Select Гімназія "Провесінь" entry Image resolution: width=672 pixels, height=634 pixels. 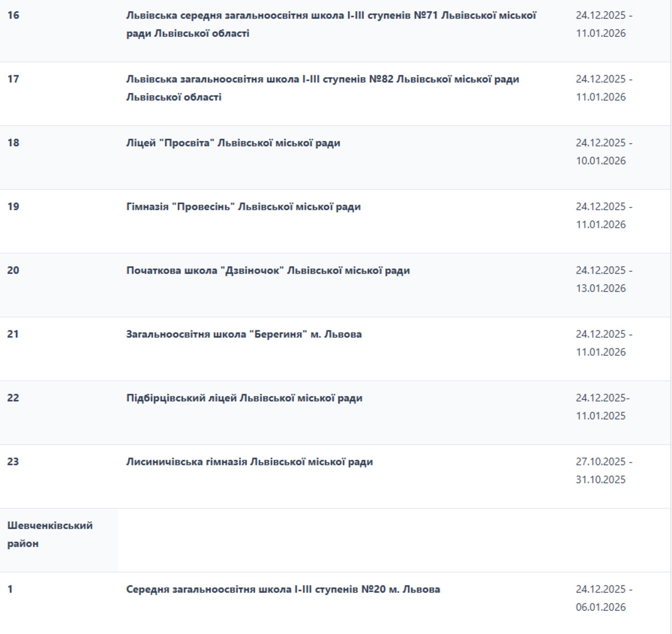(x=243, y=207)
